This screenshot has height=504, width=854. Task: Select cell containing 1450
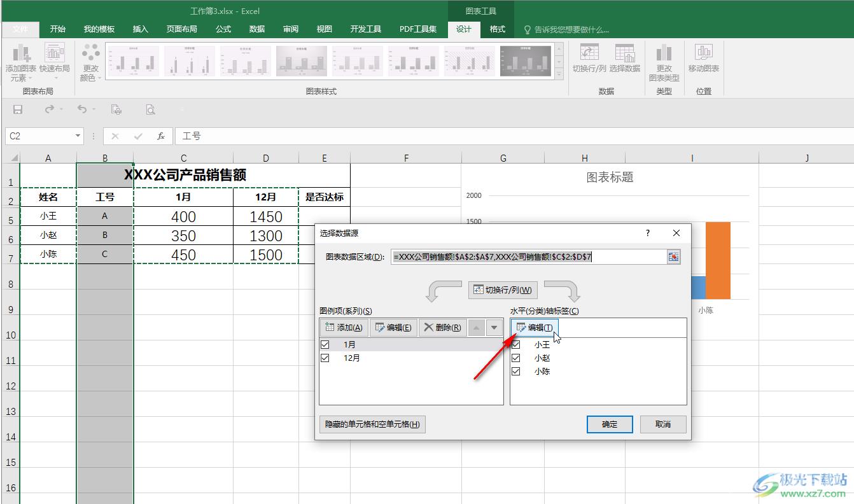point(266,216)
